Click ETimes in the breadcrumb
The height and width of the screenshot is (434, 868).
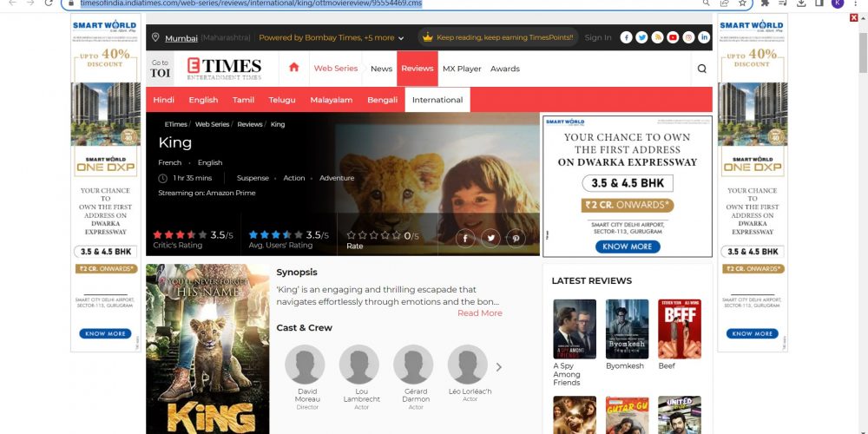point(175,124)
